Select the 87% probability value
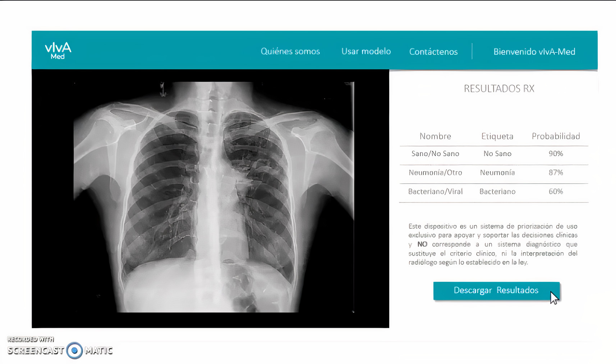The height and width of the screenshot is (364, 616). 556,173
